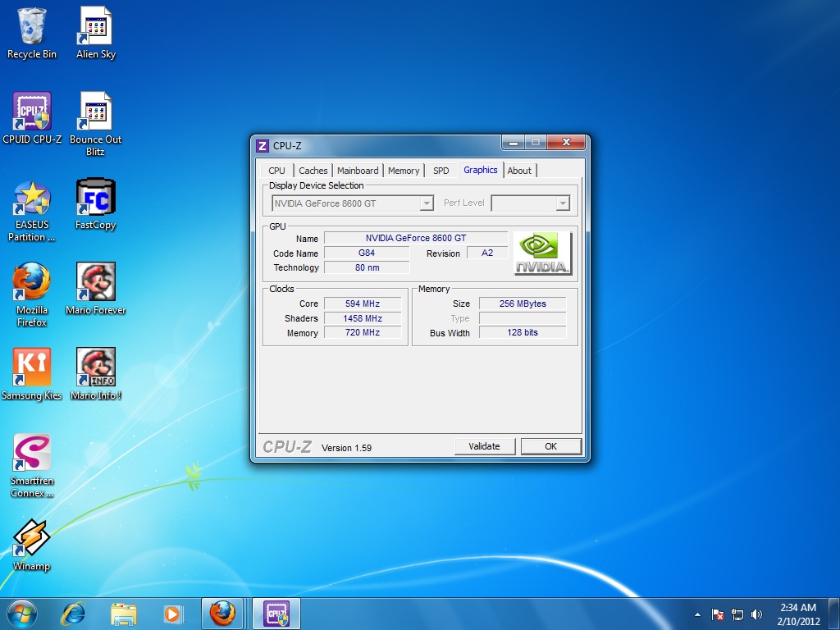Click the NVIDIA logo in the GPU section

542,253
